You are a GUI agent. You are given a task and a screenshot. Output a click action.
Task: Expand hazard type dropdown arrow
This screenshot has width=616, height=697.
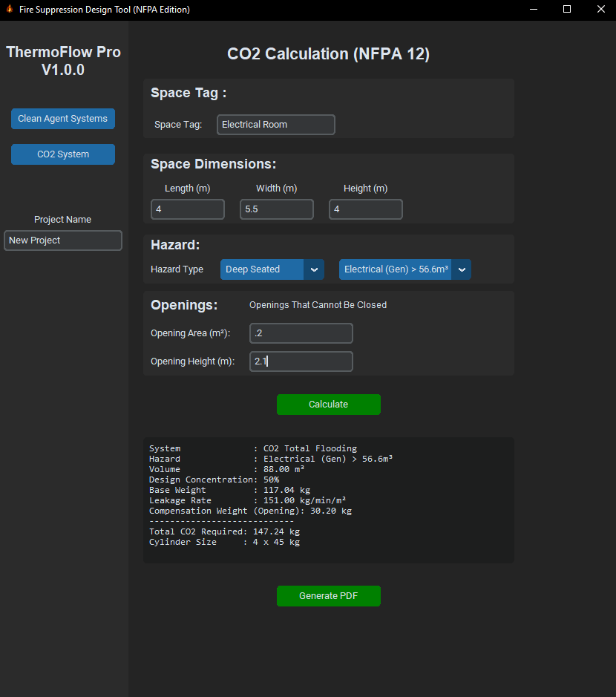click(314, 269)
